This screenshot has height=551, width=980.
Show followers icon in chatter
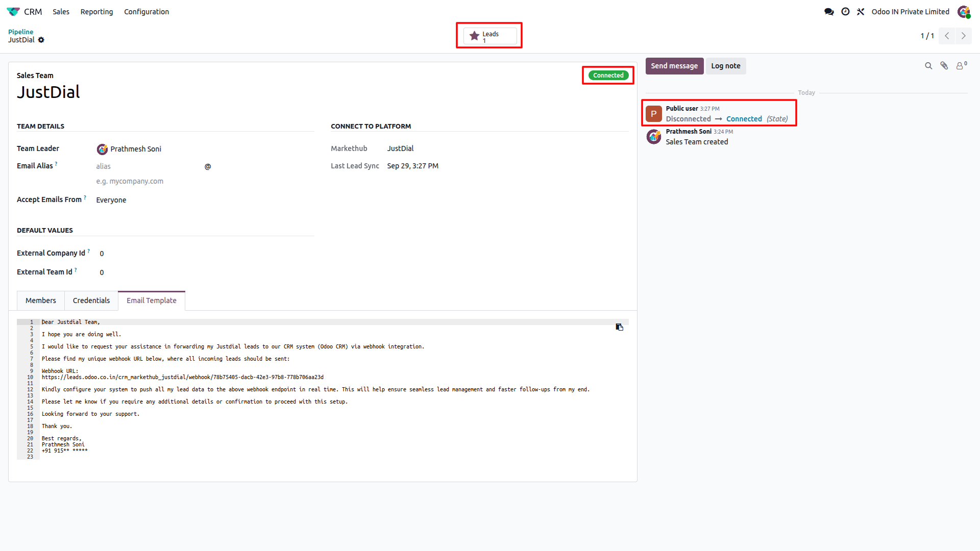tap(962, 65)
